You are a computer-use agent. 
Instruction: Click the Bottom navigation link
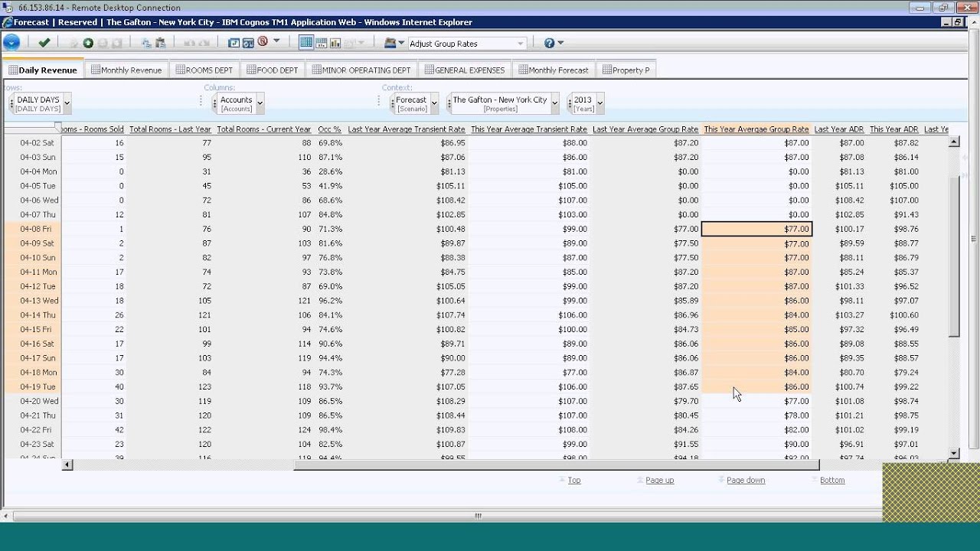click(x=832, y=481)
